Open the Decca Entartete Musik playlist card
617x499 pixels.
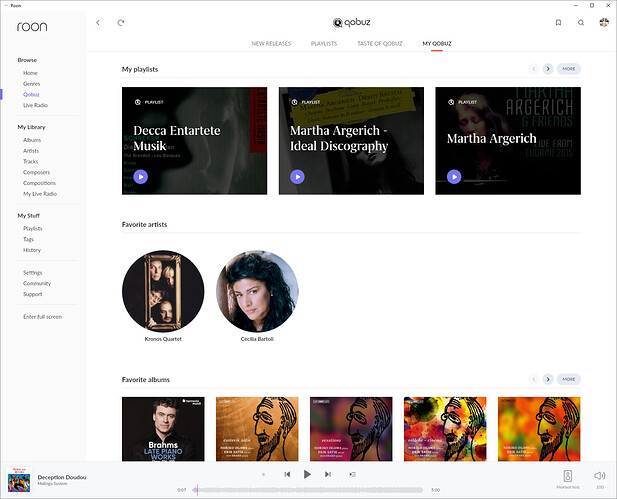pyautogui.click(x=194, y=141)
